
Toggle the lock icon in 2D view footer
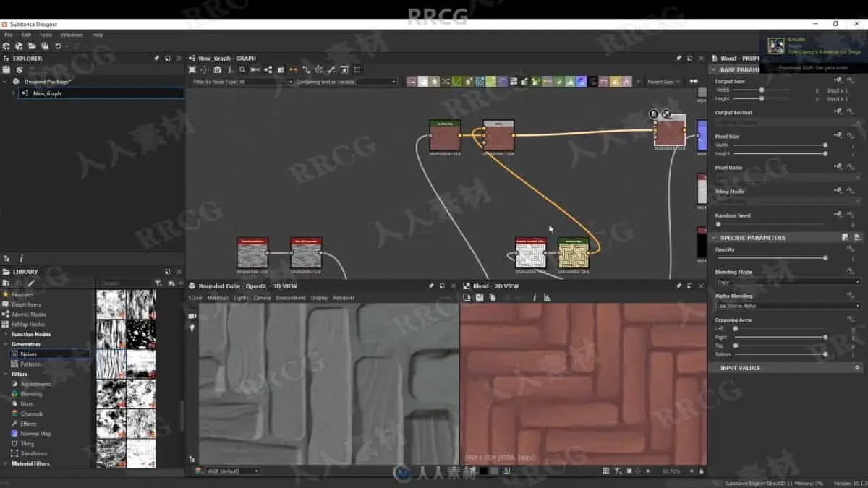point(702,471)
